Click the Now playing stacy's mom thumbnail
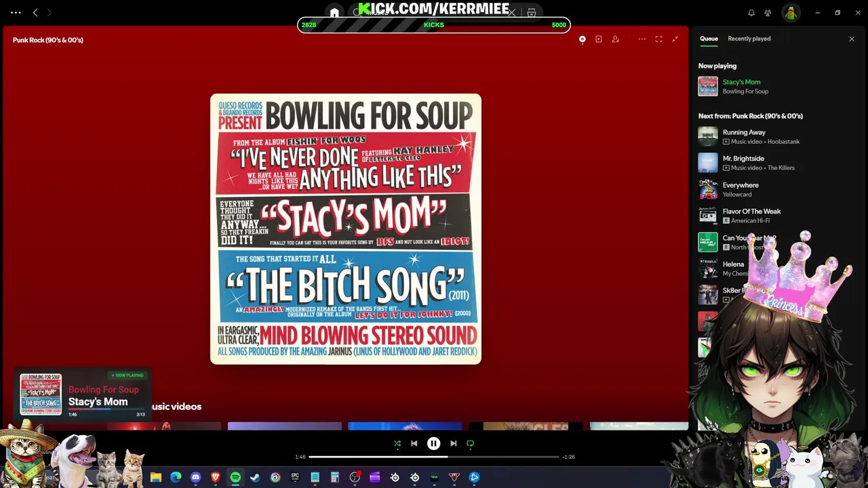Viewport: 868px width, 488px height. [x=708, y=86]
